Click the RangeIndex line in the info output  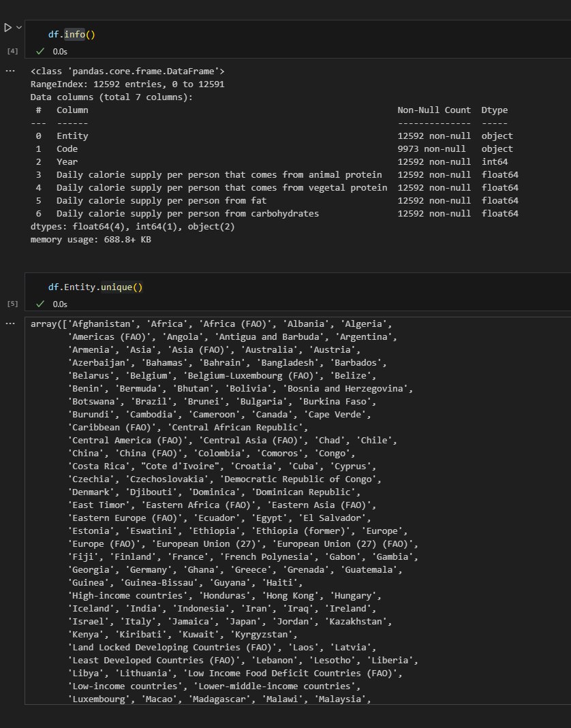coord(127,84)
